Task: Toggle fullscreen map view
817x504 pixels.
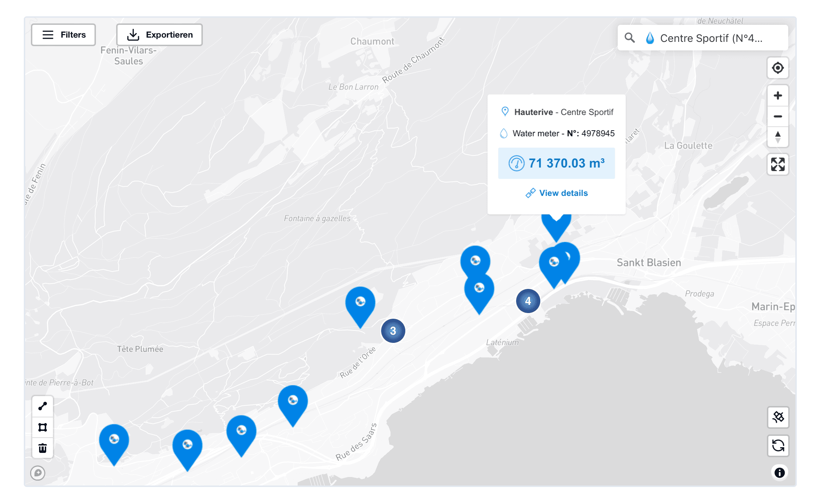Action: click(778, 164)
